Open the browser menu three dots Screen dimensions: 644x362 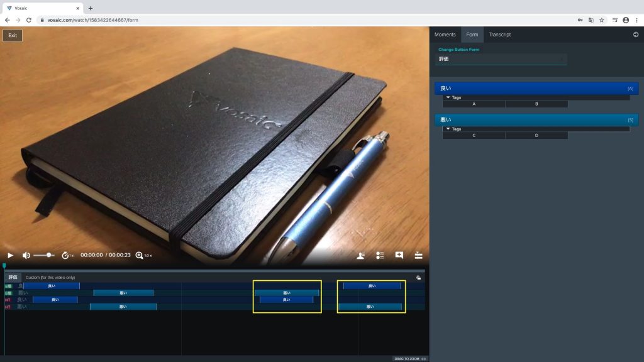point(637,20)
